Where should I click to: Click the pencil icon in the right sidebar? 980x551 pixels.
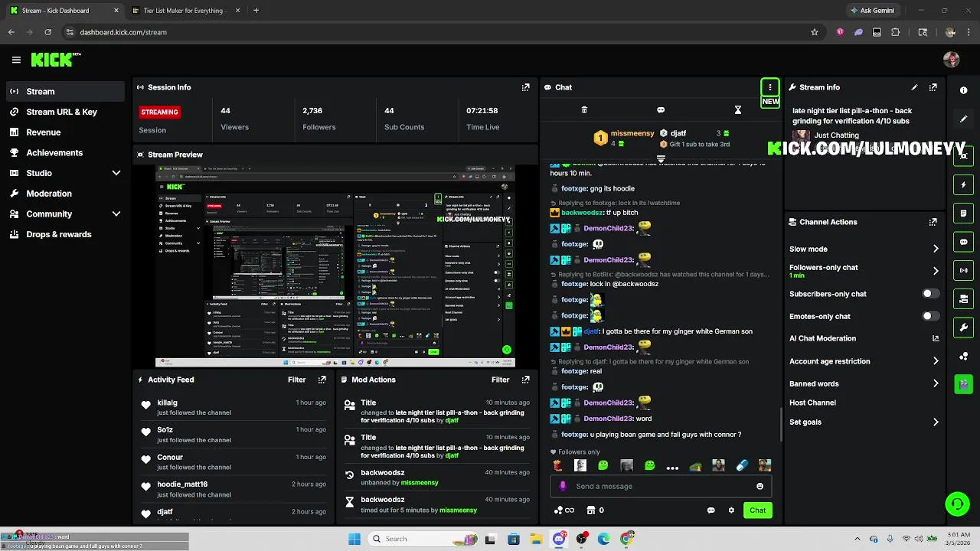tap(964, 119)
